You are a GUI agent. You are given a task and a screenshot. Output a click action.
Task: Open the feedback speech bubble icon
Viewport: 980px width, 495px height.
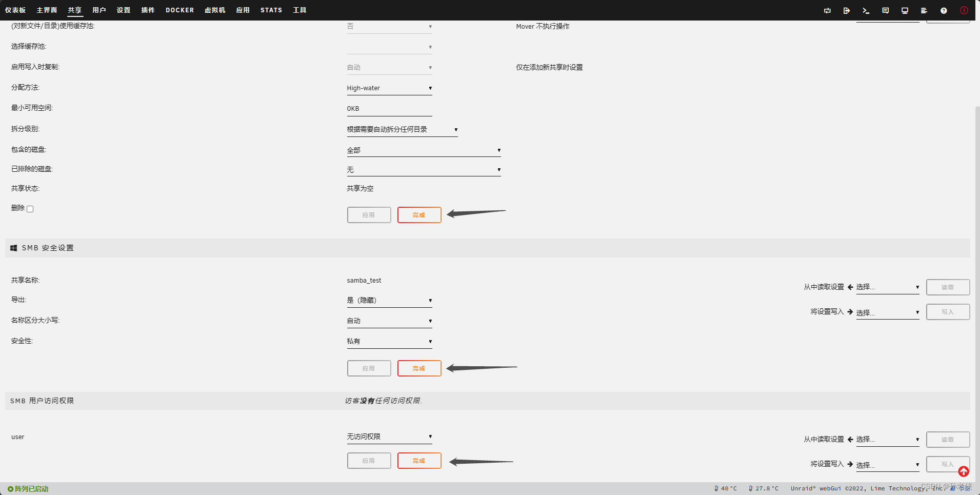pyautogui.click(x=886, y=10)
